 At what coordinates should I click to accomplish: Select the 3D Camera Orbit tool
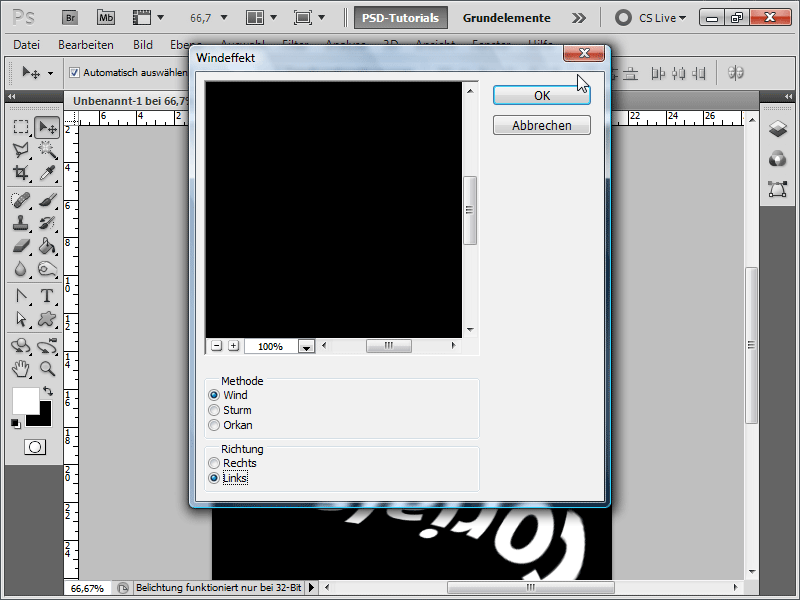(47, 346)
